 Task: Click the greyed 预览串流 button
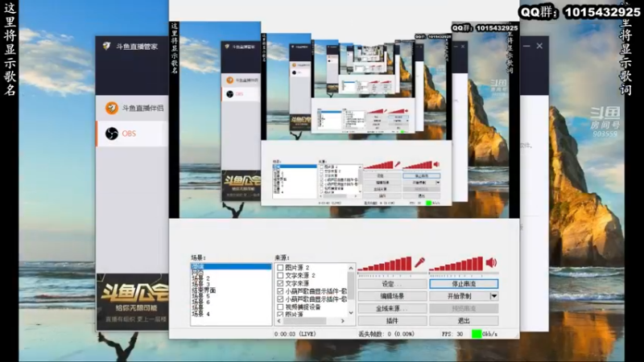pyautogui.click(x=464, y=308)
